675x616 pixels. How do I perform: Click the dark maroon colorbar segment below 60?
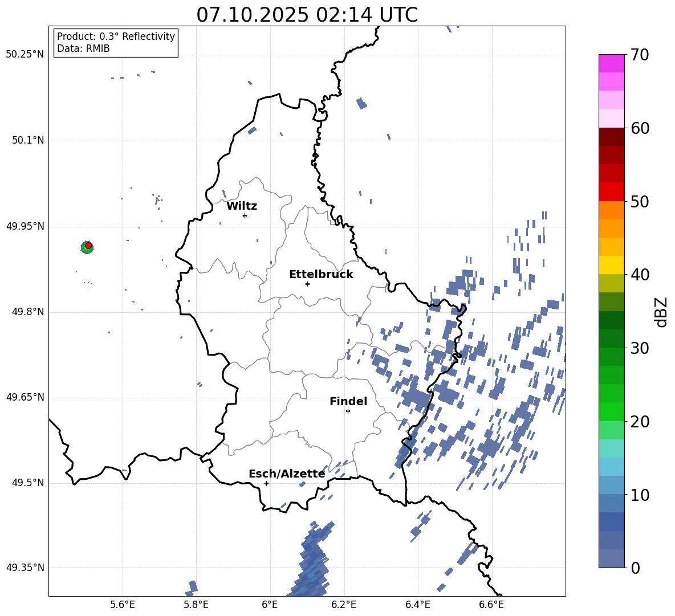coord(611,137)
